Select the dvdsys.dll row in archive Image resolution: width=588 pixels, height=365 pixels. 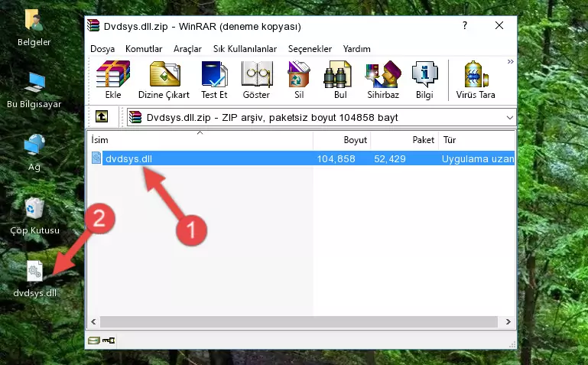(302, 158)
